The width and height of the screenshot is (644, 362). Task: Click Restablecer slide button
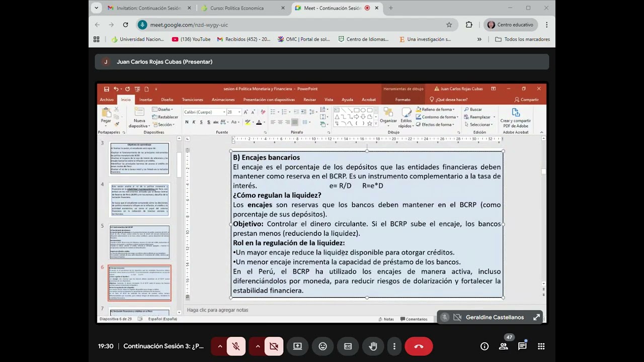point(166,117)
